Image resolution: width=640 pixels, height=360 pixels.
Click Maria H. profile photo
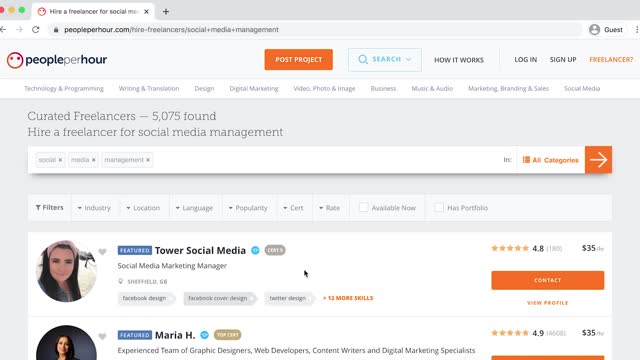[x=67, y=343]
